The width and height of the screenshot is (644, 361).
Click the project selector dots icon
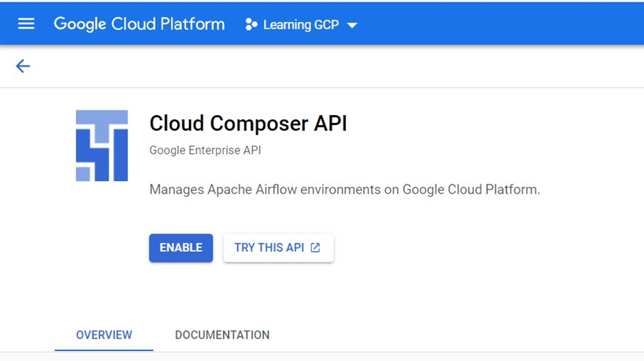click(x=251, y=24)
